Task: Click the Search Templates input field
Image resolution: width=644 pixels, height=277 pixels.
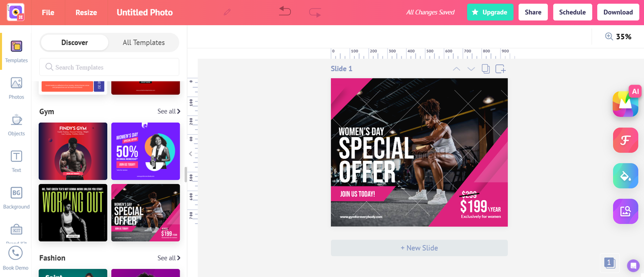Action: 109,67
